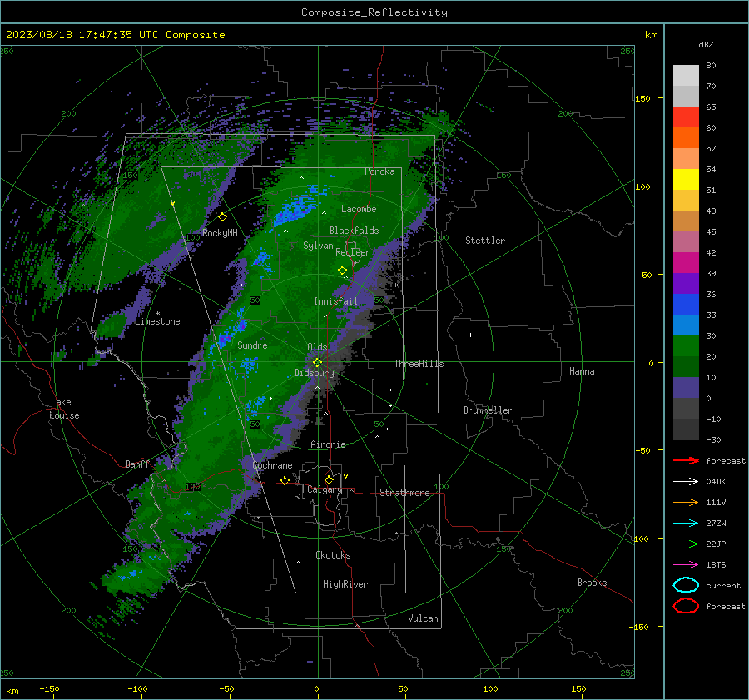Click the red forecast arrow in legend

686,460
